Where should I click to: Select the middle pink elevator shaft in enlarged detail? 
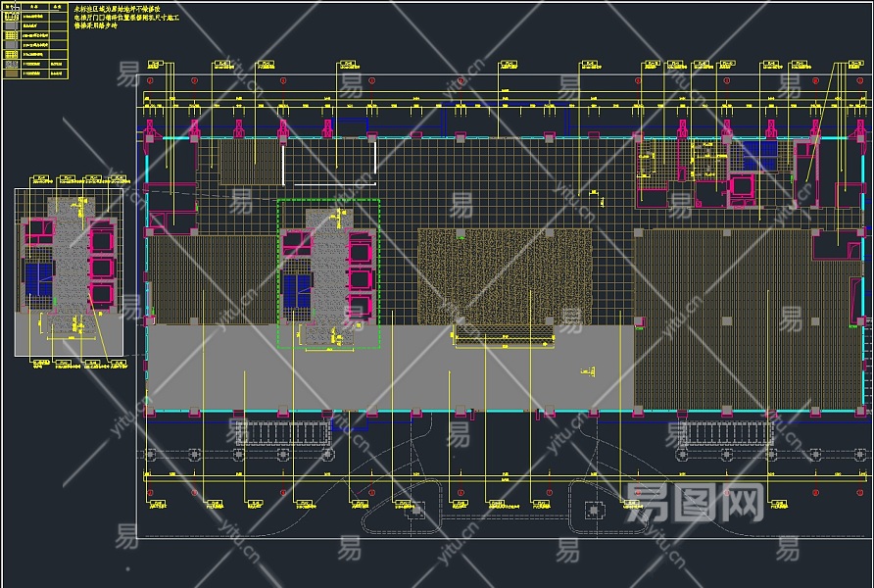(x=102, y=269)
